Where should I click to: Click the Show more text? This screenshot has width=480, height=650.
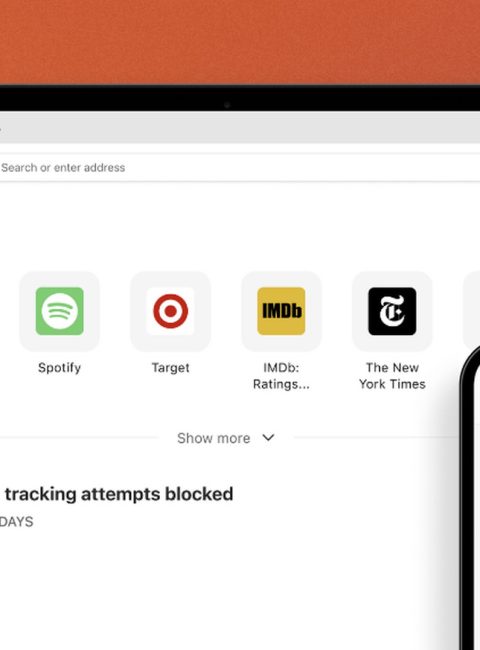[x=213, y=438]
